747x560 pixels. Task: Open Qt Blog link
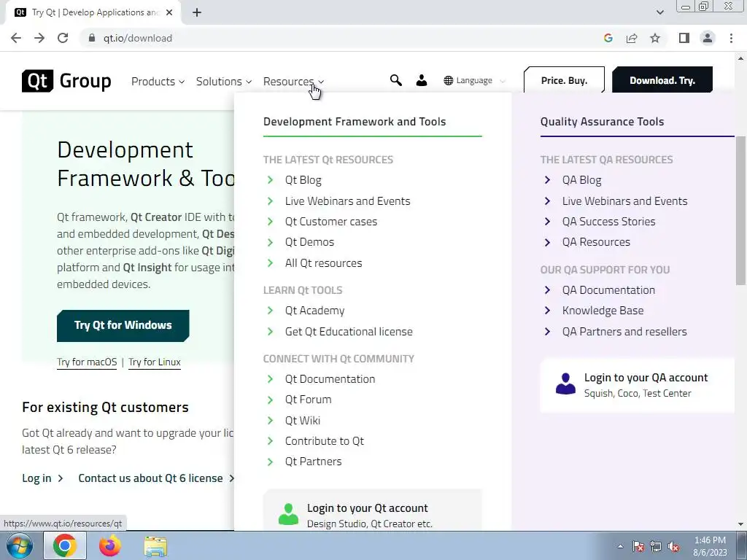pos(303,180)
